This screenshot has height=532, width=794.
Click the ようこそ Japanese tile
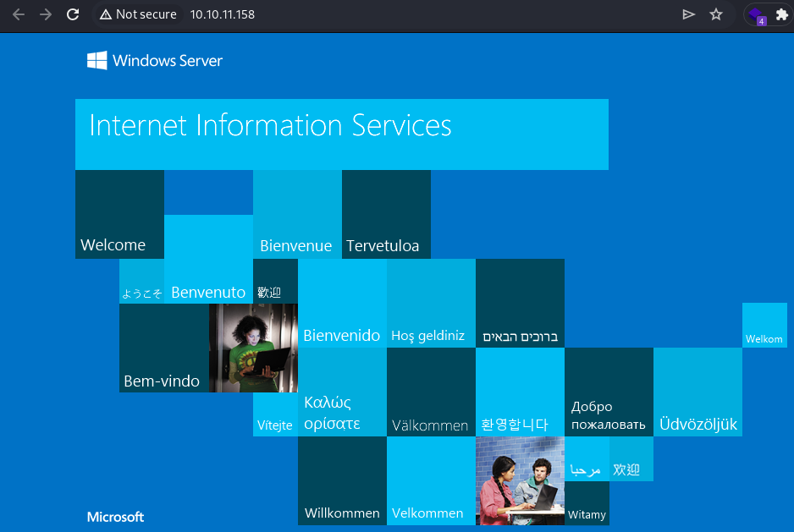(142, 282)
